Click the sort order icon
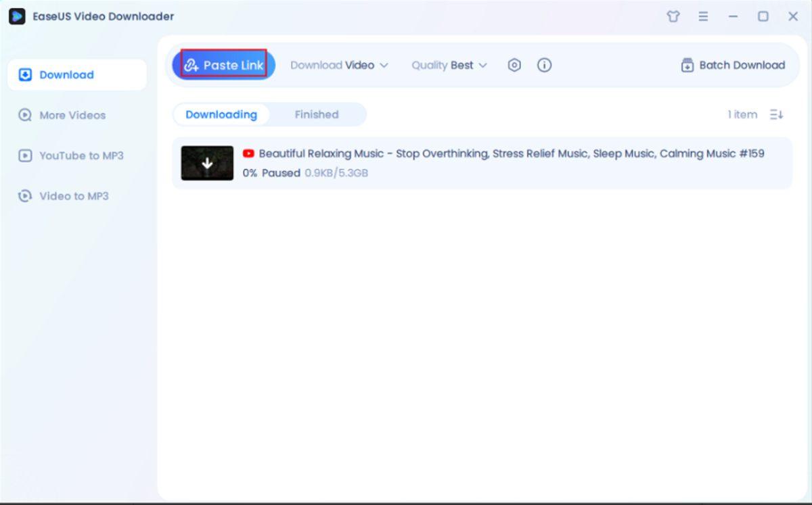 pos(776,115)
